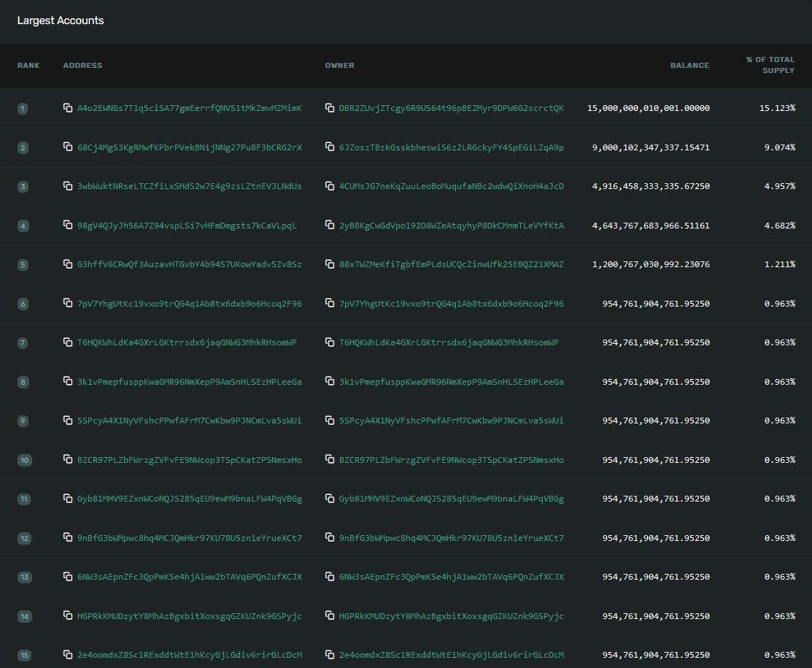812x668 pixels.
Task: Click the Balance column header
Action: 689,65
